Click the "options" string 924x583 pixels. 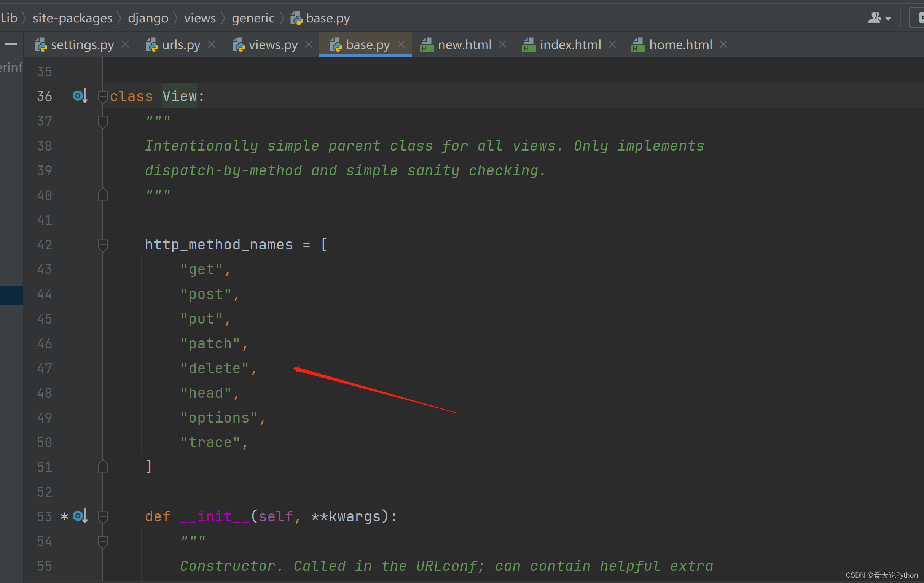pos(219,418)
